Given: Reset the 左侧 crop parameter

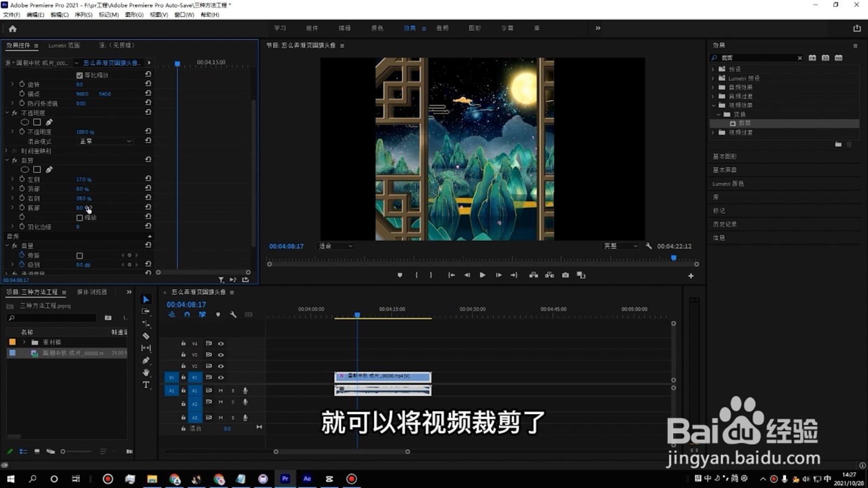Looking at the screenshot, I should [x=148, y=178].
